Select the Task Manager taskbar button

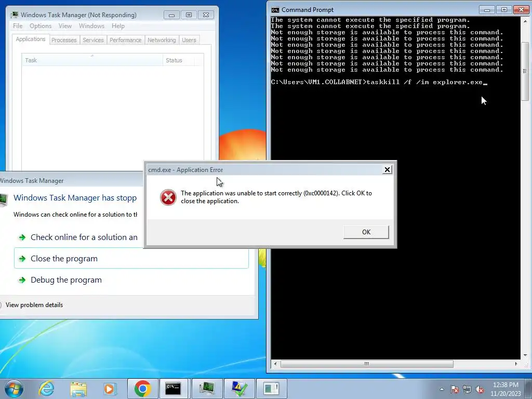(207, 389)
